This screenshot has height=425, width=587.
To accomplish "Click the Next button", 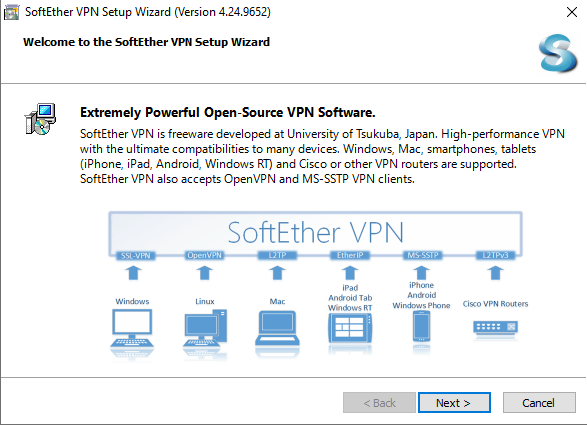I will (x=454, y=403).
